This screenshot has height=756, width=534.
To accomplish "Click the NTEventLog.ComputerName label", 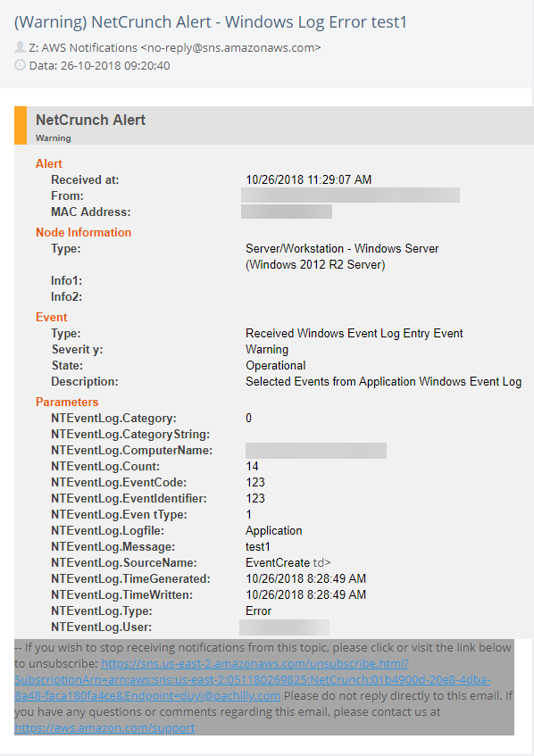I will tap(131, 451).
